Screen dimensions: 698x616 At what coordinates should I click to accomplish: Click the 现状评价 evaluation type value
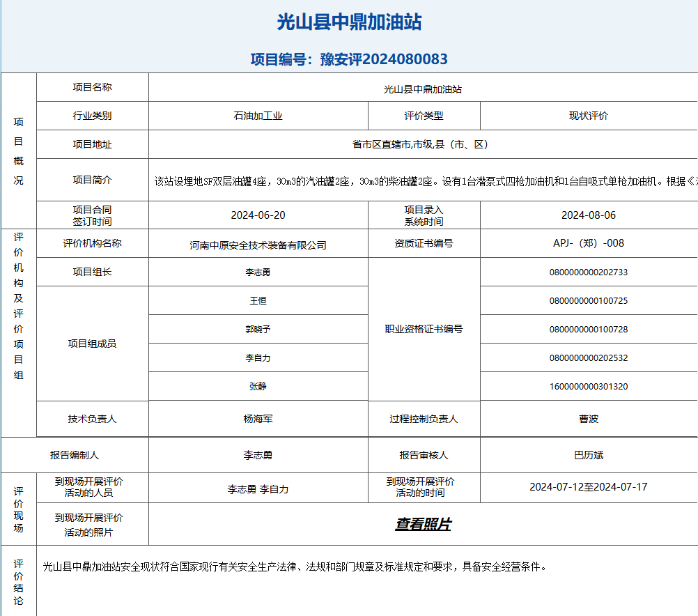tap(589, 116)
